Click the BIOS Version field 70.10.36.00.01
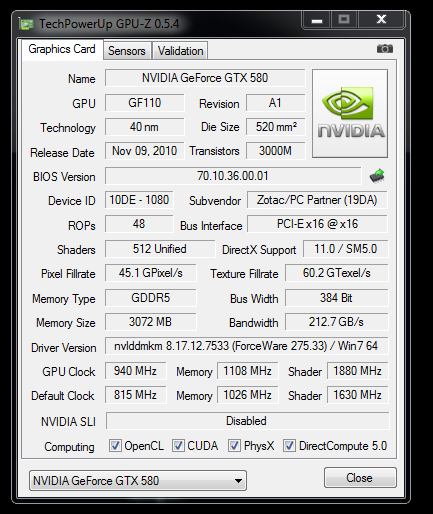Image resolution: width=433 pixels, height=514 pixels. [233, 176]
